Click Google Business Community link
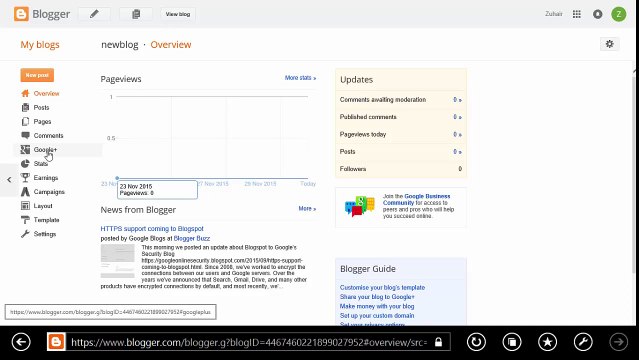The height and width of the screenshot is (360, 639). point(415,199)
